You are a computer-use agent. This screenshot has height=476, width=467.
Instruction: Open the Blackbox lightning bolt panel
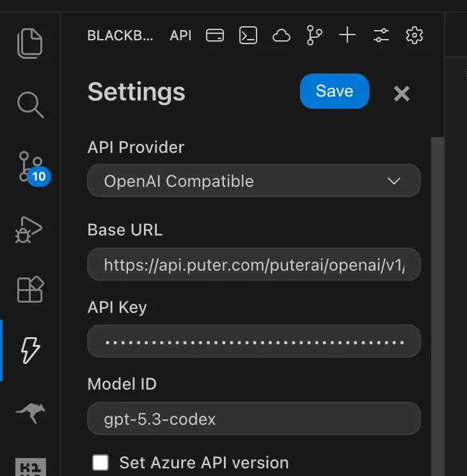30,350
